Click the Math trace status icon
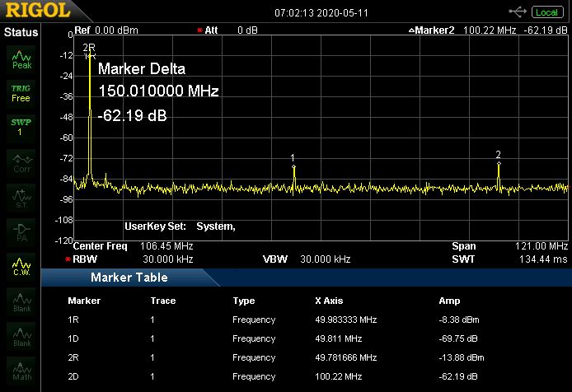The image size is (572, 392). (x=21, y=371)
